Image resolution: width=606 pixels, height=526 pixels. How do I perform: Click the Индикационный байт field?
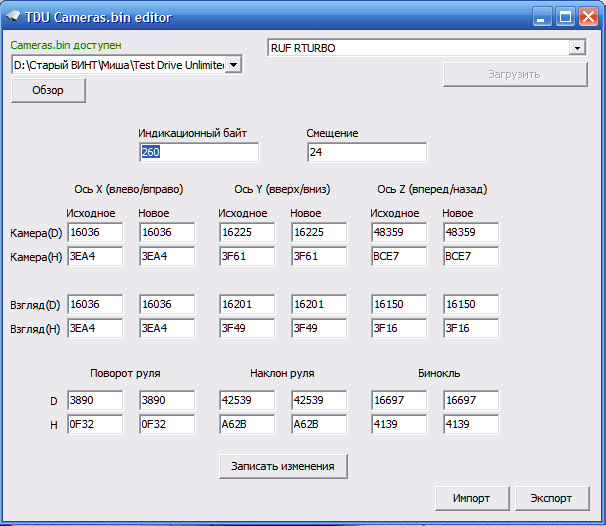[198, 152]
